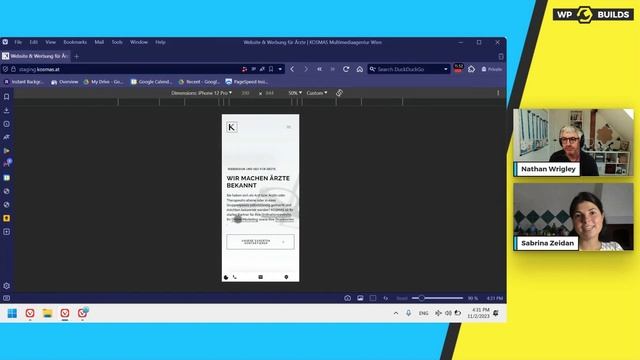Open the yellow Google Keep web panel
Viewport: 640px width, 360px height.
7,218
